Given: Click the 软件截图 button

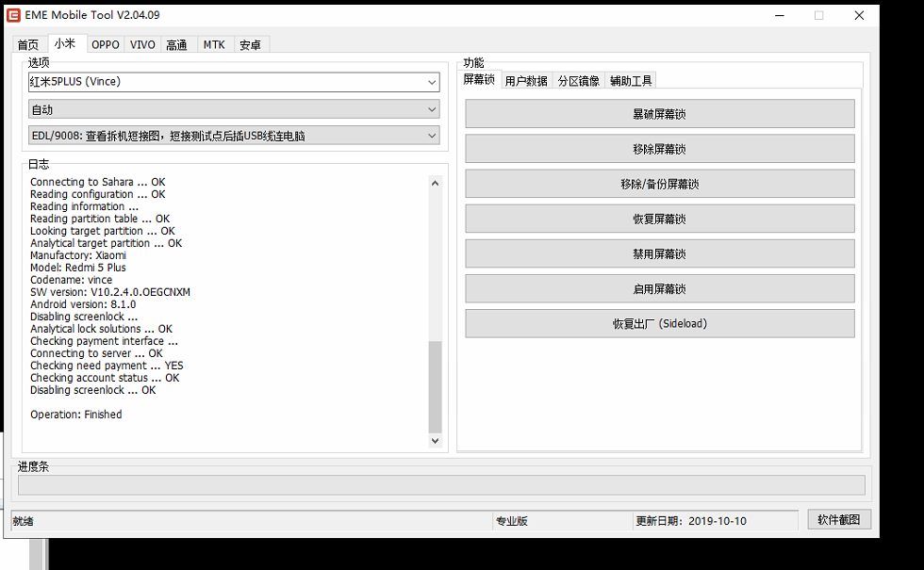Looking at the screenshot, I should click(839, 519).
